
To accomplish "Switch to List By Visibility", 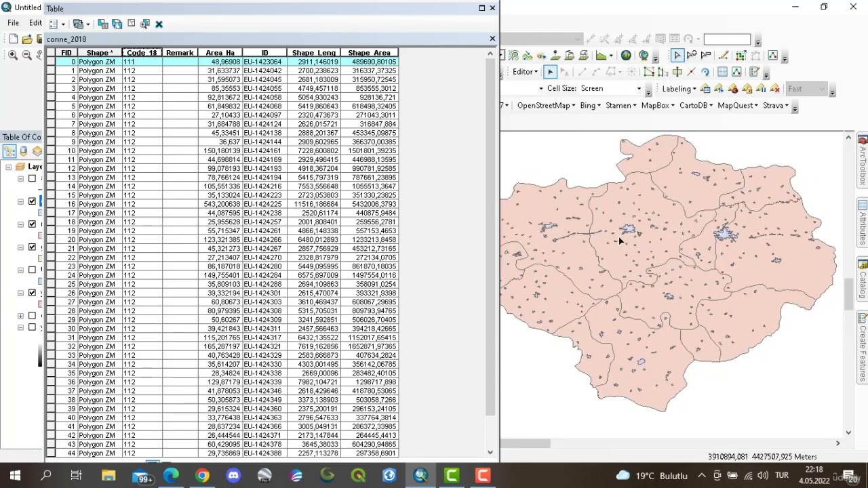I will tap(37, 152).
